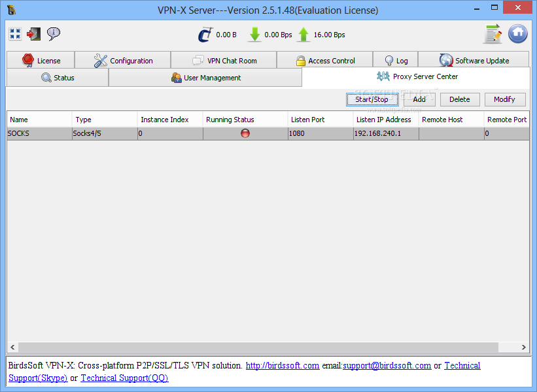Select the Proxy Server Center tab
The width and height of the screenshot is (537, 392).
click(417, 76)
